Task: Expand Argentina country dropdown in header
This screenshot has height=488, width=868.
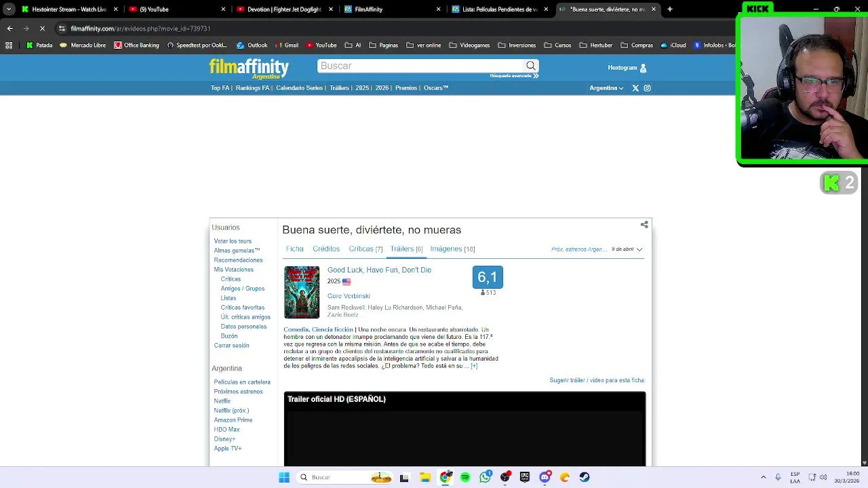Action: (606, 88)
